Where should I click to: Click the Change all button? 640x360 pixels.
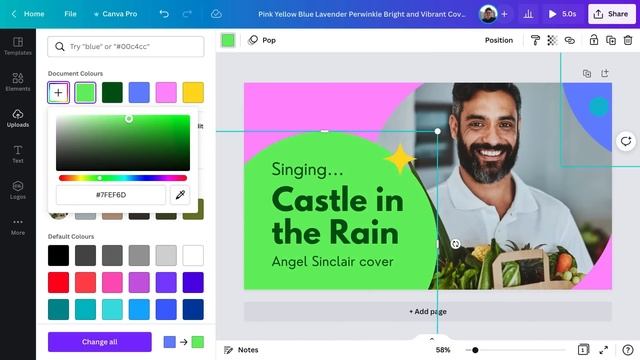pos(100,342)
